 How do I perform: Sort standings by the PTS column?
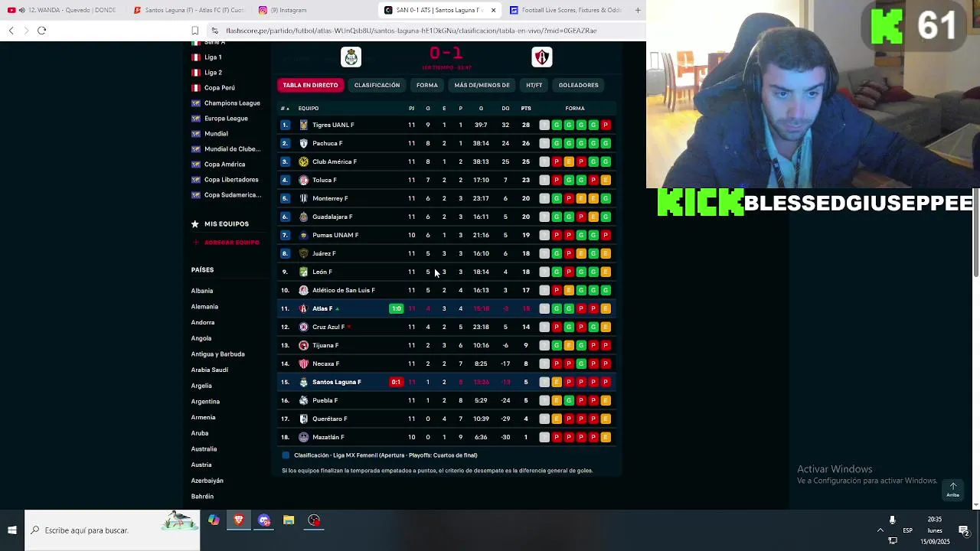click(526, 108)
